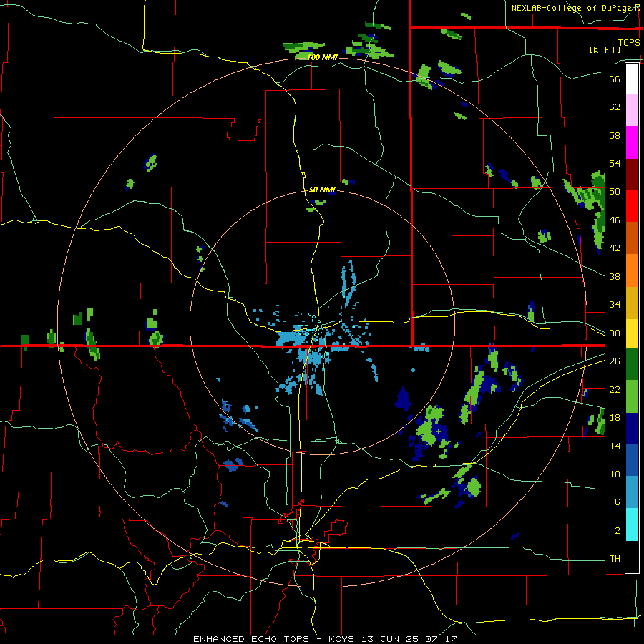The width and height of the screenshot is (644, 644).
Task: Click the "26" legend value
Action: pyautogui.click(x=615, y=361)
